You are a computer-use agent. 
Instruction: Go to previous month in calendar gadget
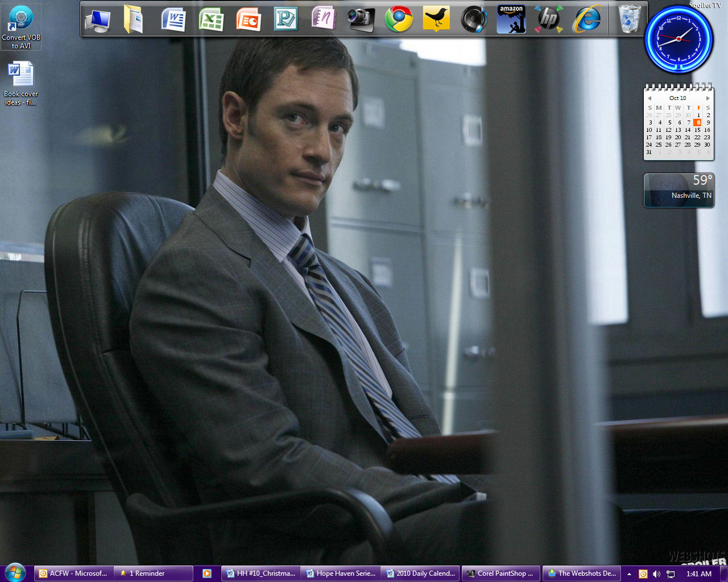coord(650,98)
